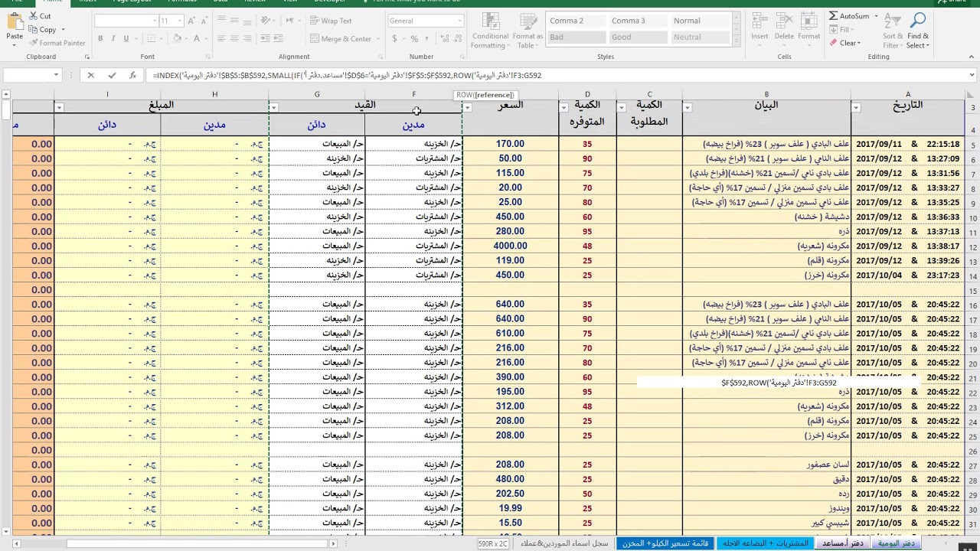Cut the selection with scissors icon
This screenshot has width=980, height=551.
pos(39,16)
